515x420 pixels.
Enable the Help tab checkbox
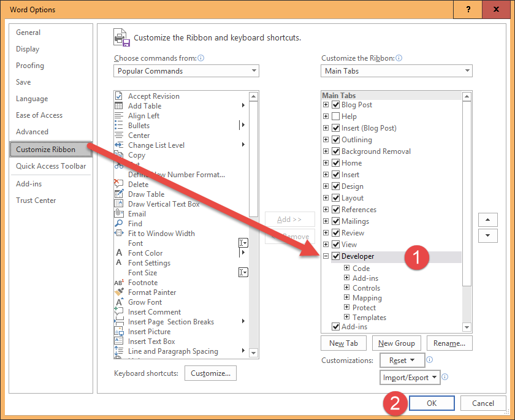coord(336,116)
